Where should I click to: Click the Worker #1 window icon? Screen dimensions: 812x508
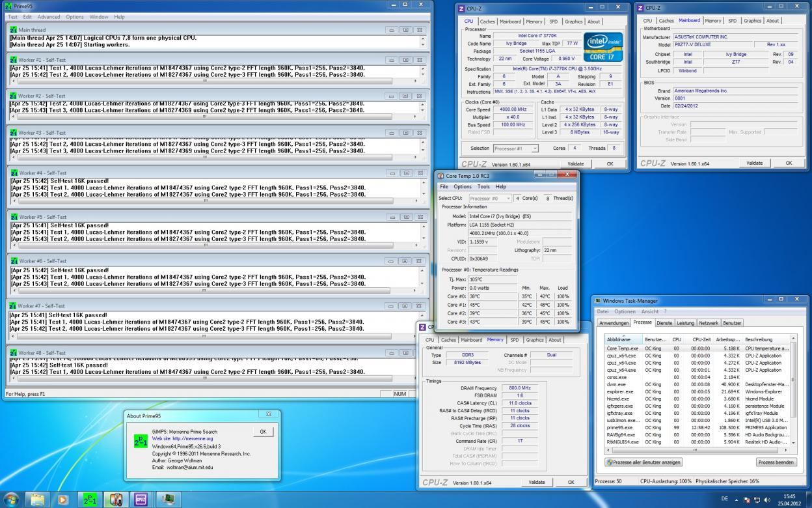coord(14,59)
